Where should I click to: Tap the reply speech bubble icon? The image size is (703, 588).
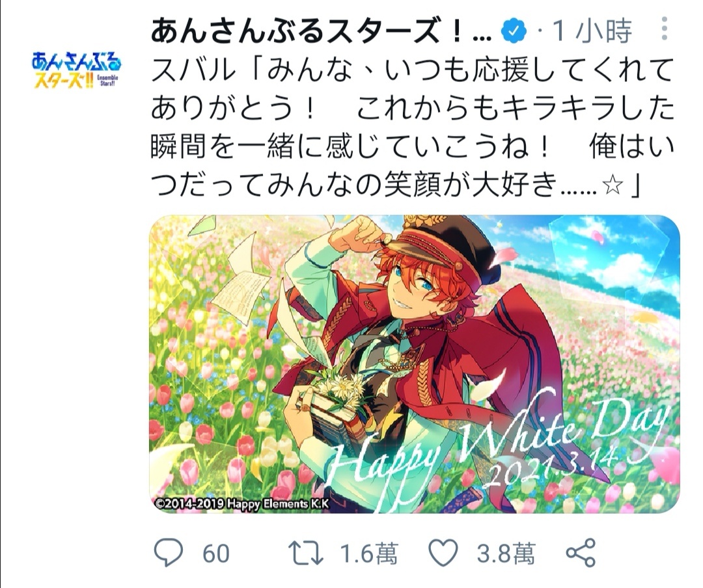pos(169,552)
